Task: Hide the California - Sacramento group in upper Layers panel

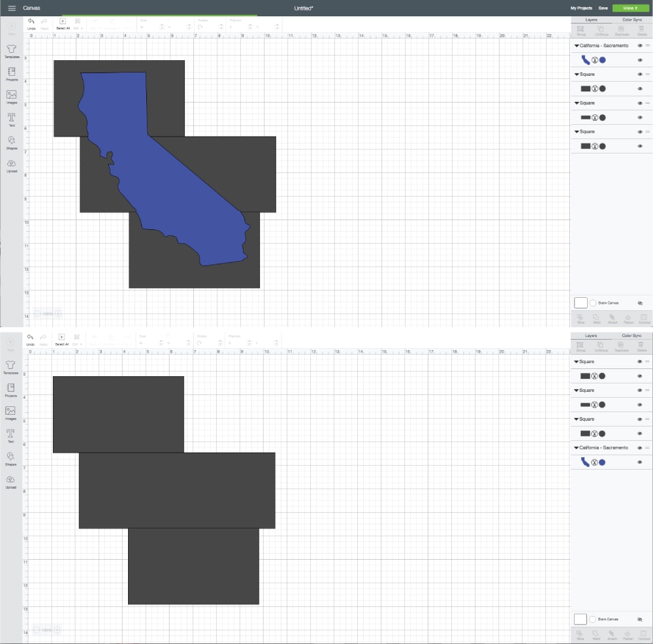Action: tap(640, 46)
